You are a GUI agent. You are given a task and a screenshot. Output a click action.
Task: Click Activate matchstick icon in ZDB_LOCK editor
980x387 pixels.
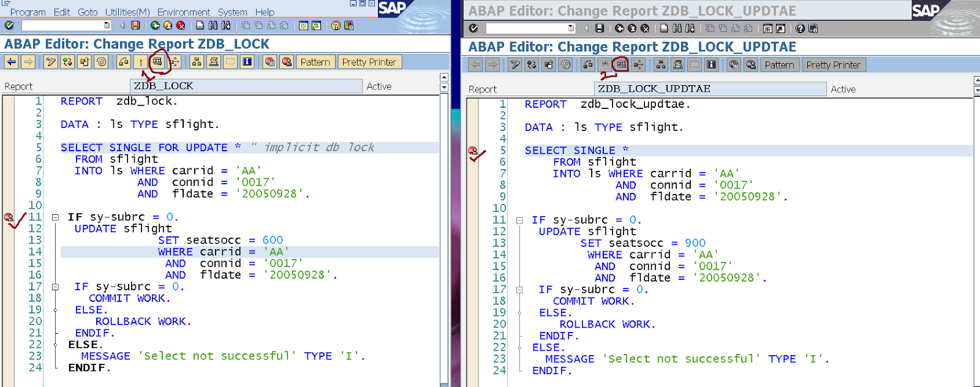[x=141, y=62]
